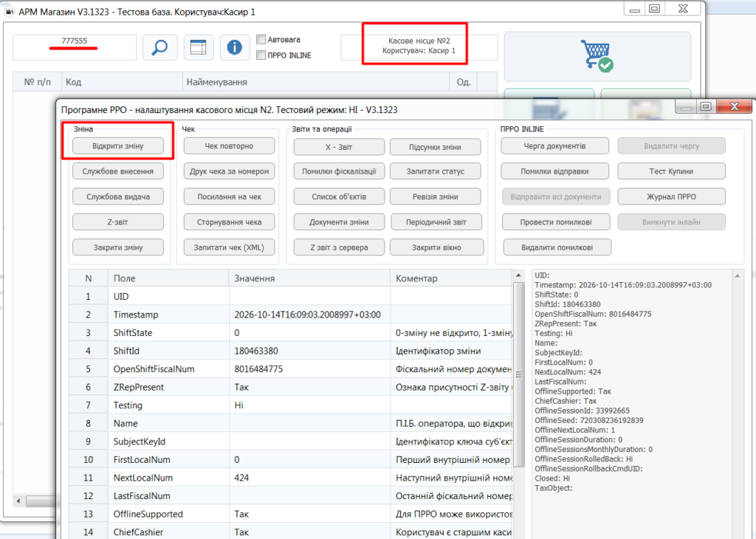Click the code input field showing 777555

pos(75,47)
